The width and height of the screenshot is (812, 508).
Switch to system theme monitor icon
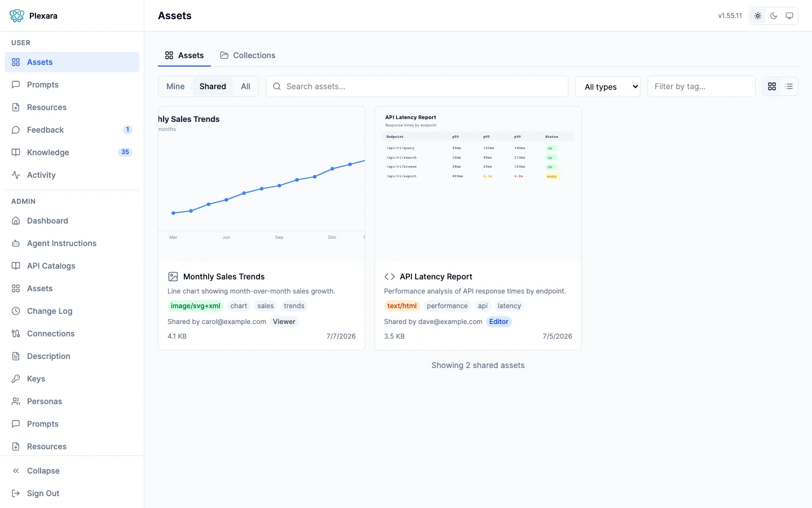[789, 16]
